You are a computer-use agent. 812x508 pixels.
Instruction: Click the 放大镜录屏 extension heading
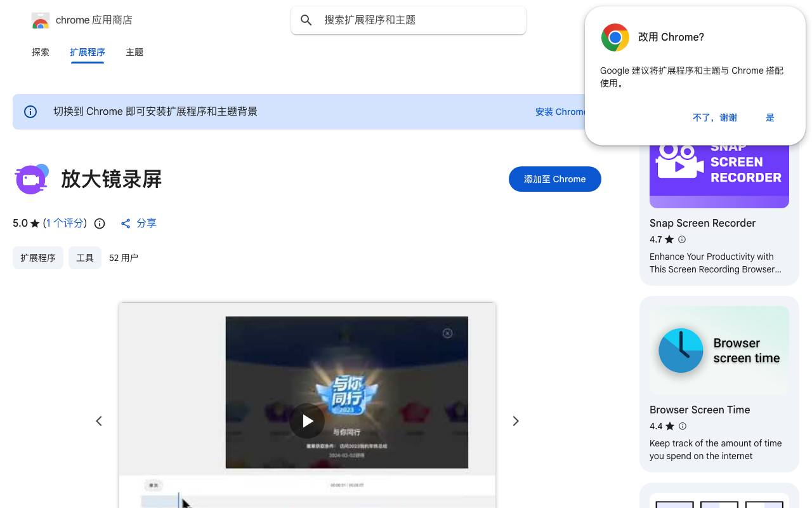pos(112,179)
